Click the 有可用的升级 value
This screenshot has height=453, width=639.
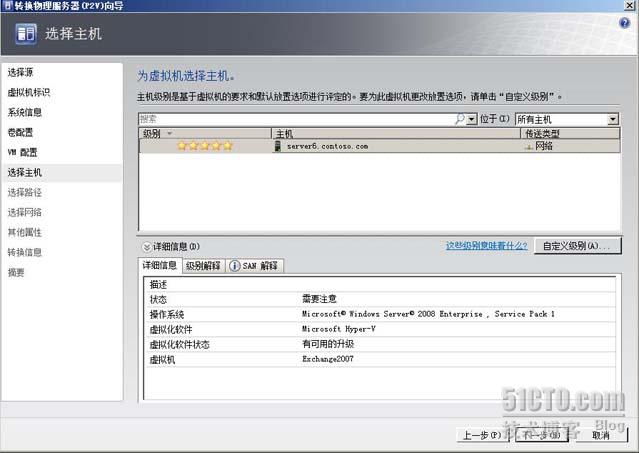(328, 344)
